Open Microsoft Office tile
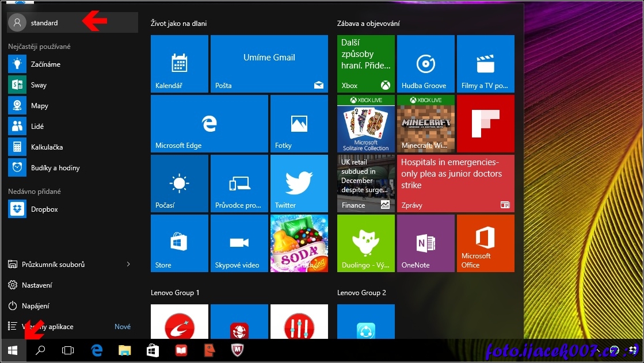 (485, 243)
